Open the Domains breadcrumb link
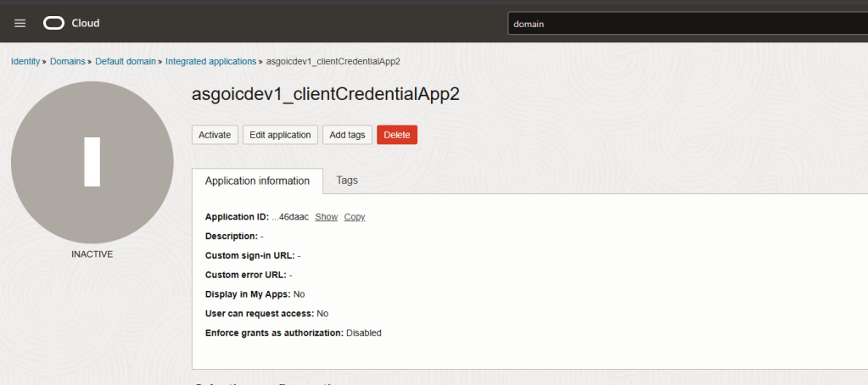Screen dimensions: 868x385 pyautogui.click(x=67, y=62)
